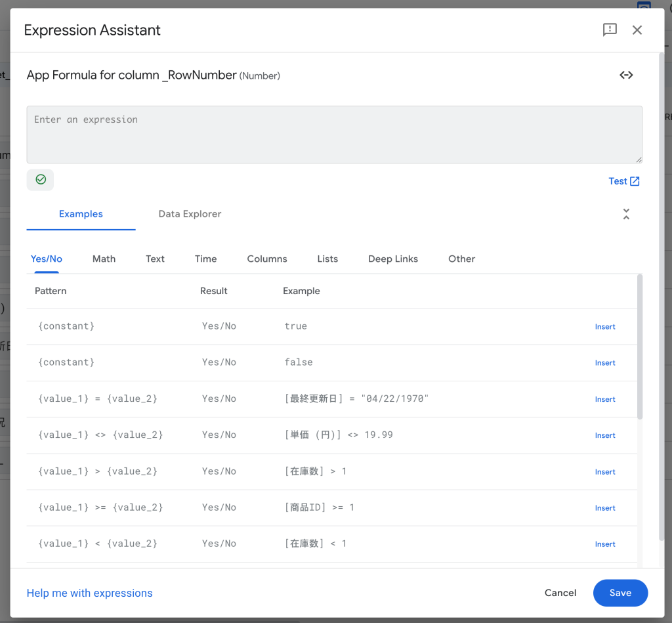Image resolution: width=672 pixels, height=623 pixels.
Task: Collapse the examples panel using chevron icon
Action: click(x=626, y=214)
